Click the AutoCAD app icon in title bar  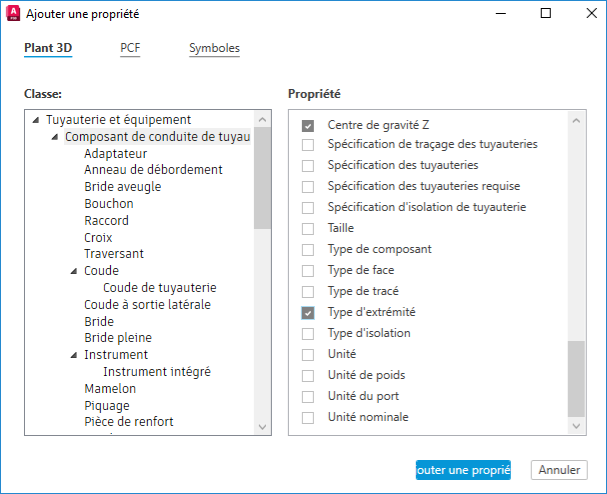click(x=13, y=14)
